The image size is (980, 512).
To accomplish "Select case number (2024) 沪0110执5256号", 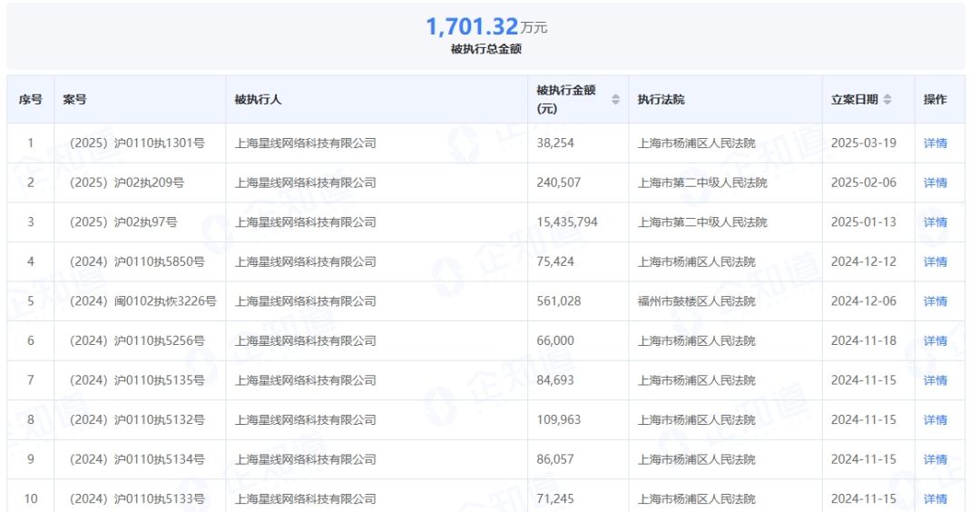I will click(x=135, y=340).
